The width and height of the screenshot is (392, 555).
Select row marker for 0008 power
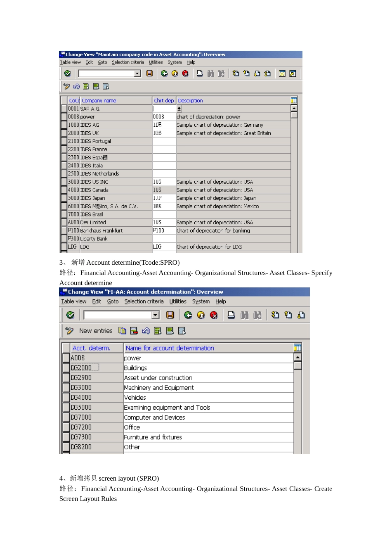tap(64, 117)
